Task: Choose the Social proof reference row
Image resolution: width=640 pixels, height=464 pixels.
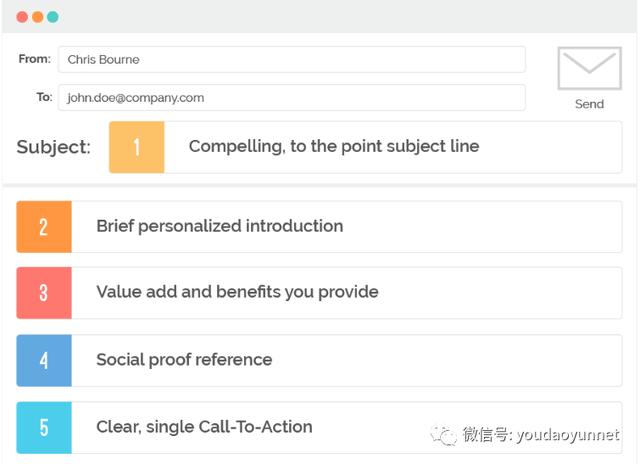Action: tap(319, 360)
